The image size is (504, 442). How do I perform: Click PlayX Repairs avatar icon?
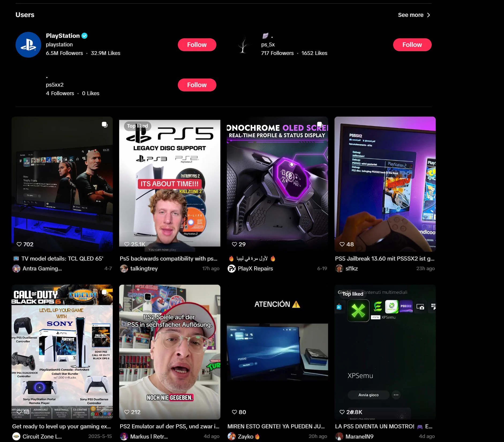point(232,269)
